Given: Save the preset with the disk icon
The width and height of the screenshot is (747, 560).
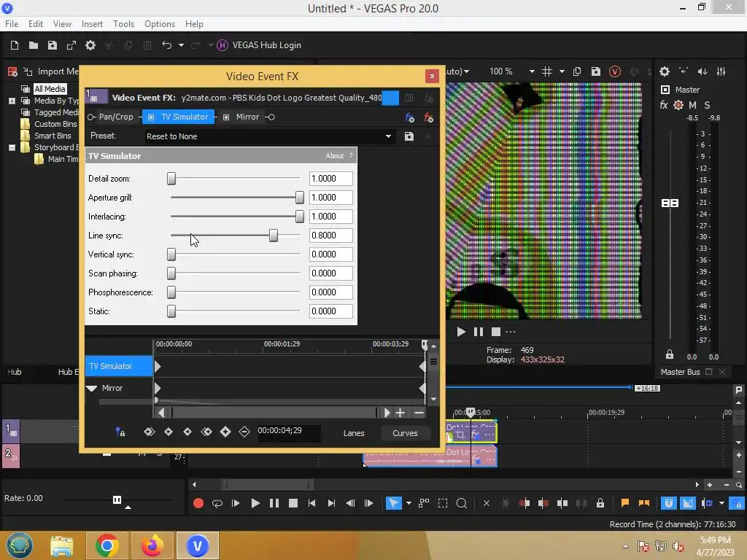Looking at the screenshot, I should point(409,136).
